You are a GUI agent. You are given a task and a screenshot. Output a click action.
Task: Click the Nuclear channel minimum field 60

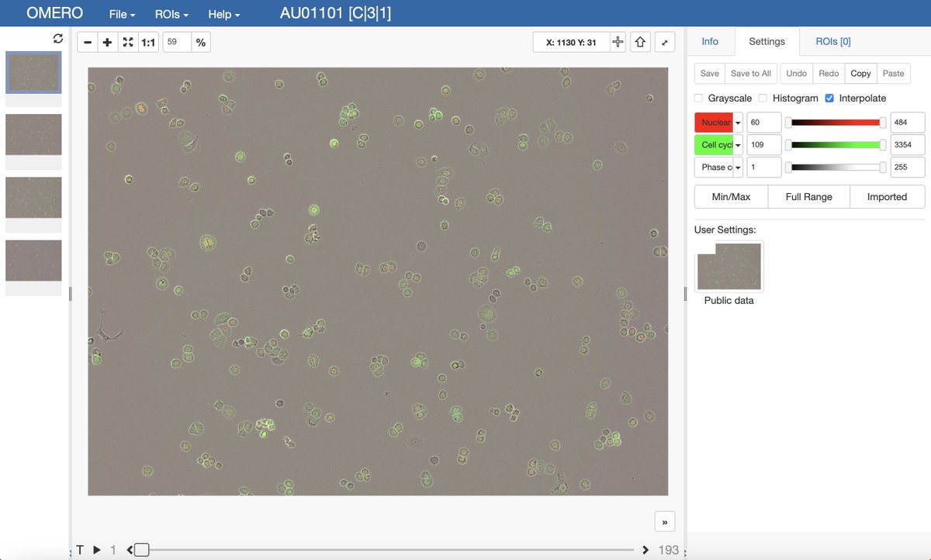point(764,123)
